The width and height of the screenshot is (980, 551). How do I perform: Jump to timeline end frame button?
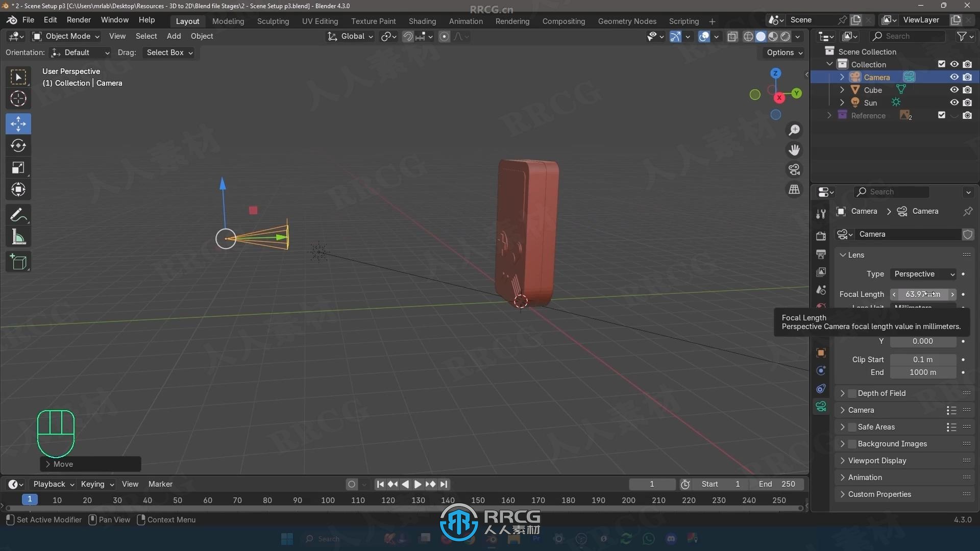pos(444,484)
